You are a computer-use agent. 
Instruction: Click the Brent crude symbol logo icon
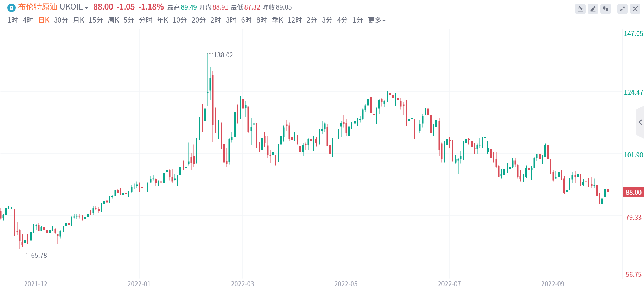[12, 7]
